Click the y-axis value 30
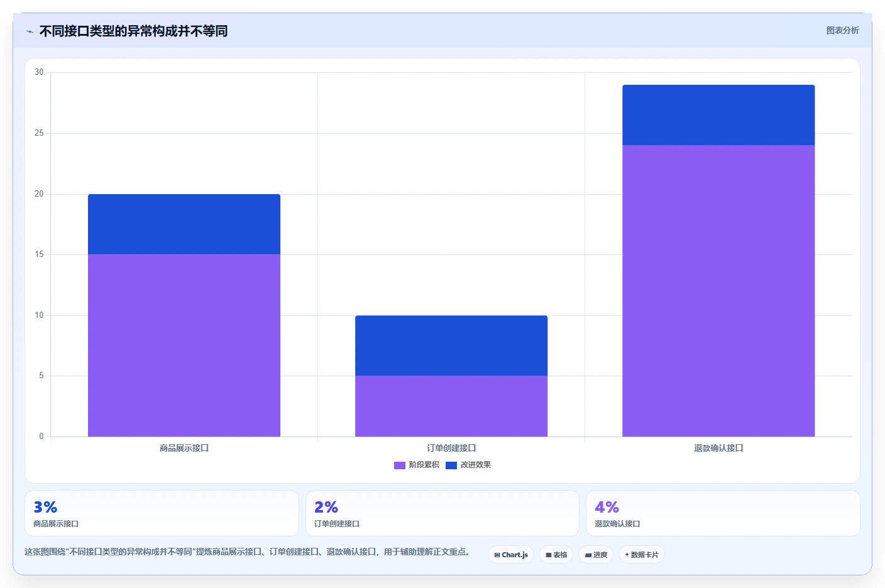 (x=39, y=72)
